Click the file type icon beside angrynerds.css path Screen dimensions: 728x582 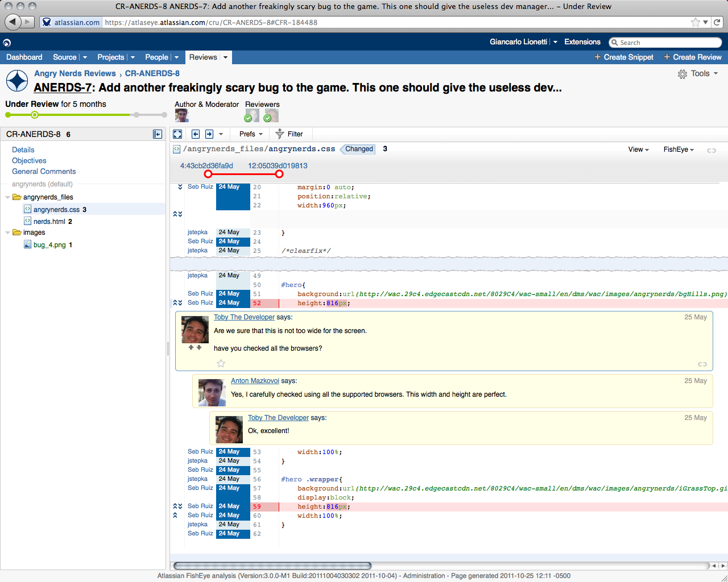(x=176, y=149)
